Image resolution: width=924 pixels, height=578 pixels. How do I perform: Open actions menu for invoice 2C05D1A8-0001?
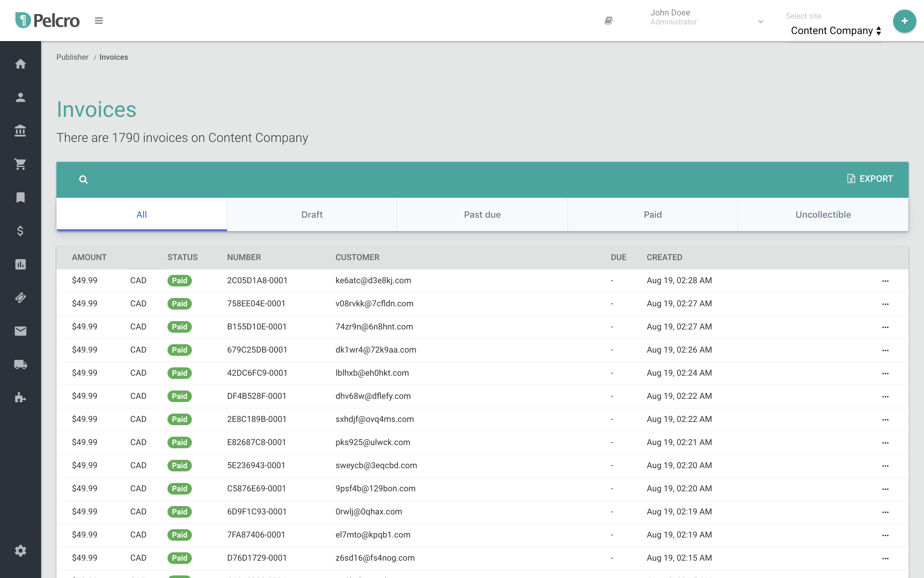click(886, 281)
